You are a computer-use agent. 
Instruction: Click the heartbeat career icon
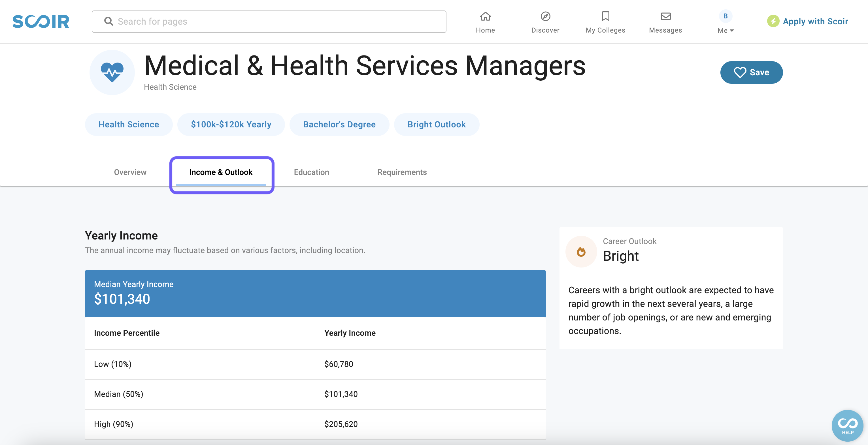click(x=112, y=72)
